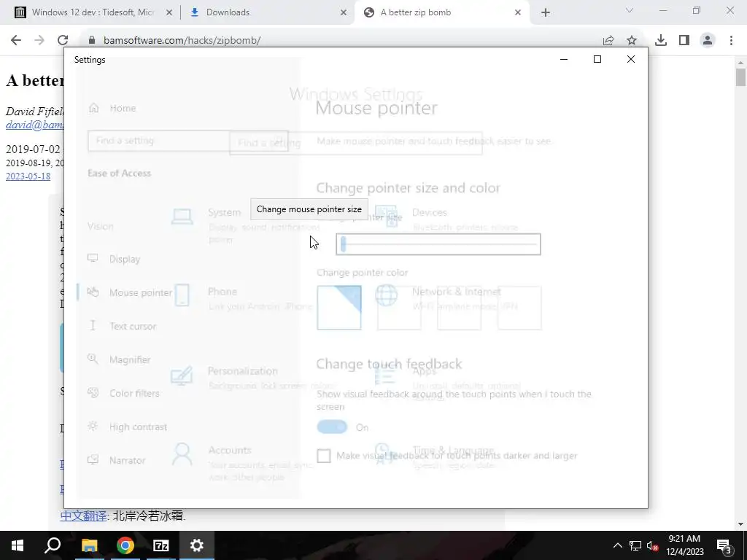Click Chrome icon in taskbar
The height and width of the screenshot is (560, 747).
pos(125,545)
